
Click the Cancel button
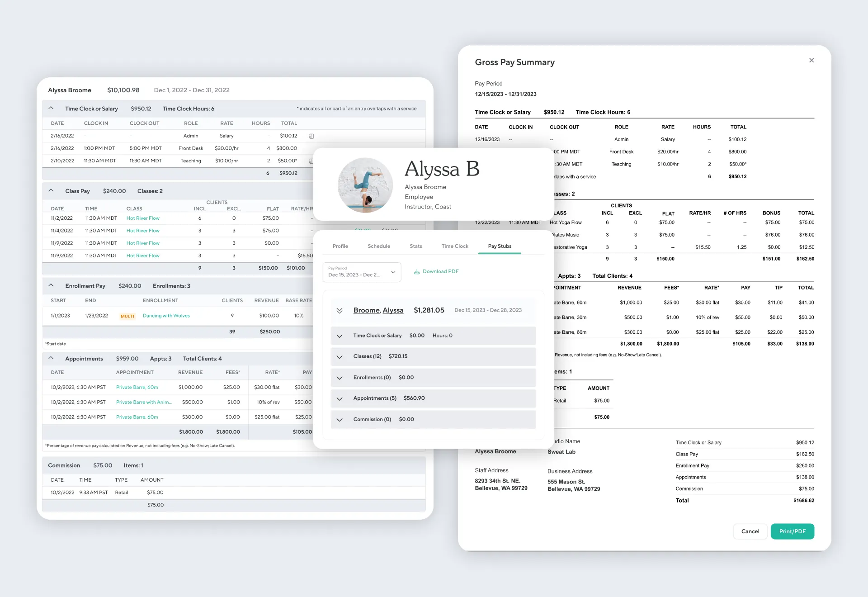[750, 531]
